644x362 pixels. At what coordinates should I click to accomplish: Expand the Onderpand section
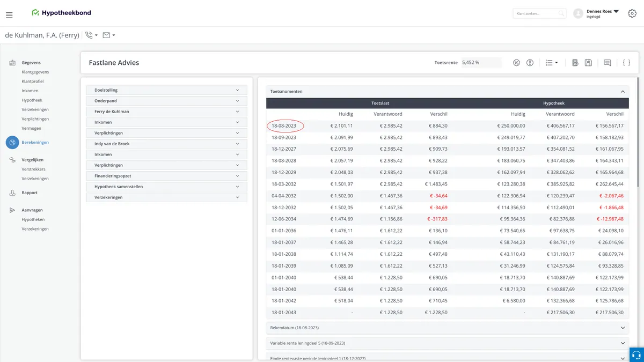pyautogui.click(x=166, y=101)
